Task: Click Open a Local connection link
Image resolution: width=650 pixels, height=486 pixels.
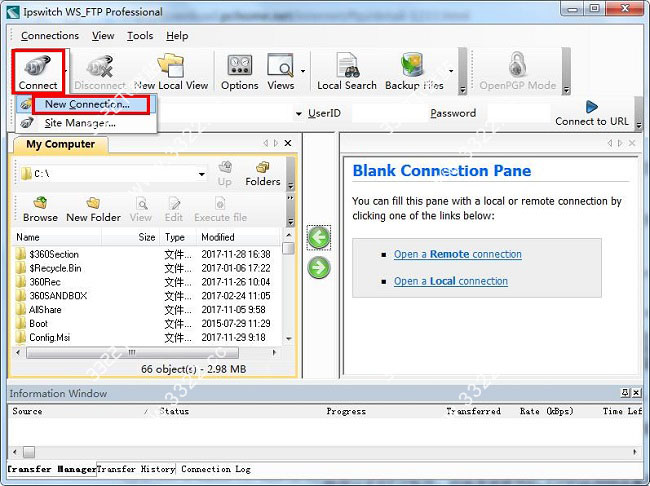Action: click(x=450, y=281)
